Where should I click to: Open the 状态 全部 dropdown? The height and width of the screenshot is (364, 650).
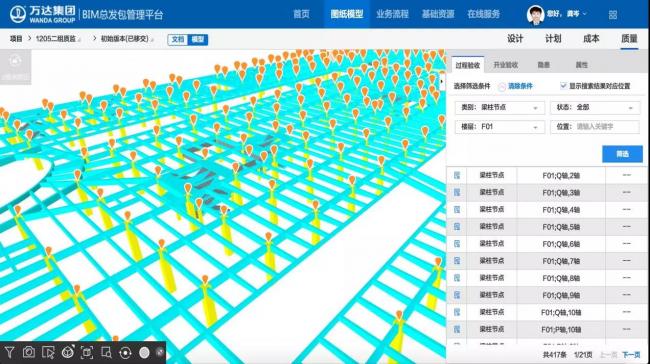tap(595, 107)
